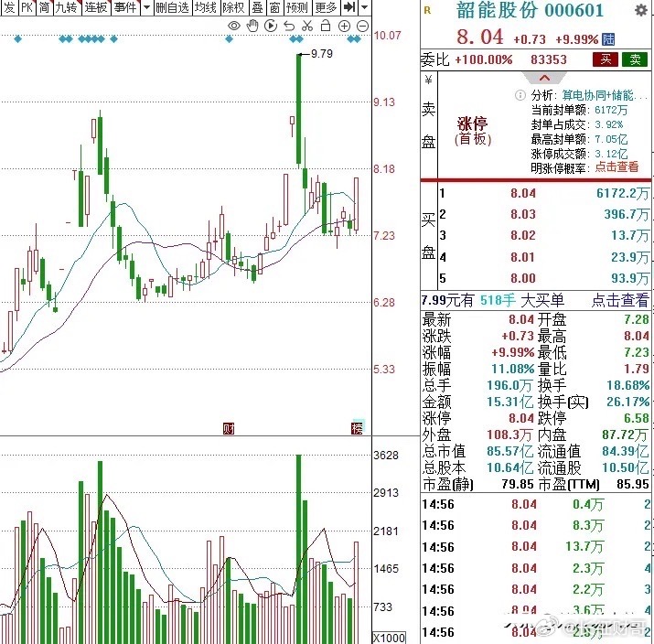The width and height of the screenshot is (654, 644).
Task: Open the 更多 menu
Action: pos(326,7)
